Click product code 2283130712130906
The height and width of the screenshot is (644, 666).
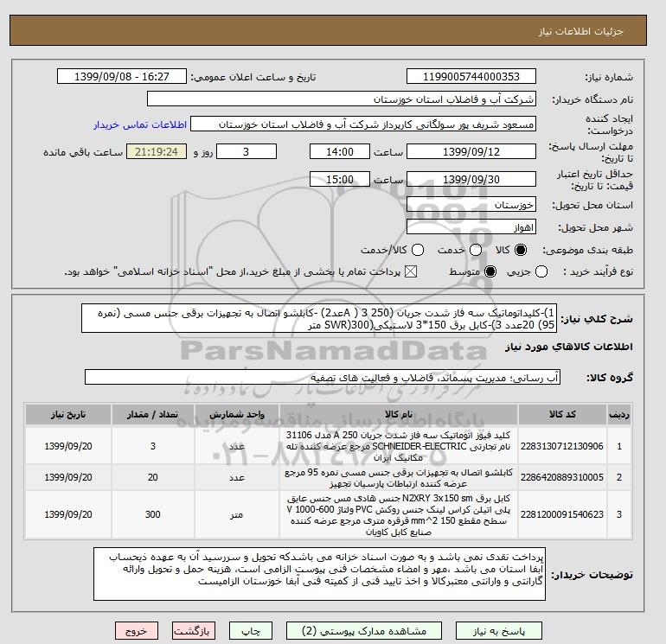click(562, 446)
